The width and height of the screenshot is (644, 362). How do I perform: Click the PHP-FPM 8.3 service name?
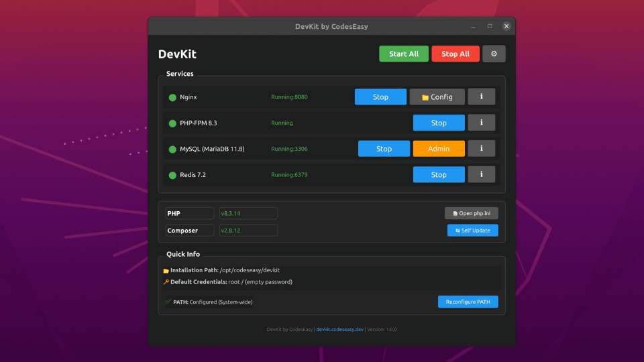199,123
